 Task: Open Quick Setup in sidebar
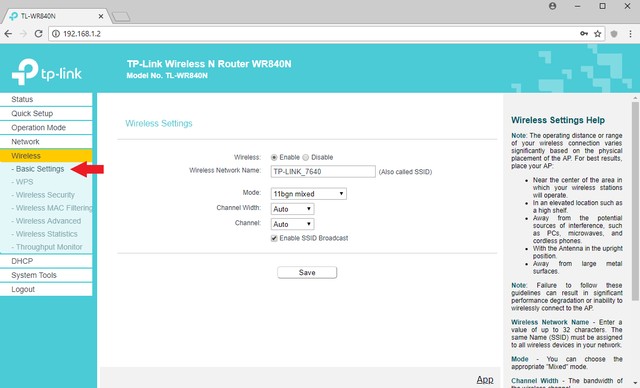[x=46, y=113]
